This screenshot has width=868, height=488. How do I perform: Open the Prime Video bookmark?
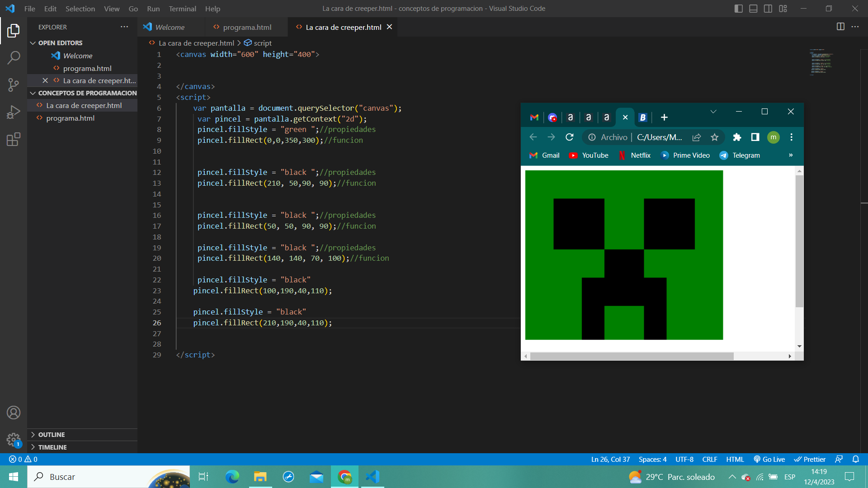tap(685, 155)
